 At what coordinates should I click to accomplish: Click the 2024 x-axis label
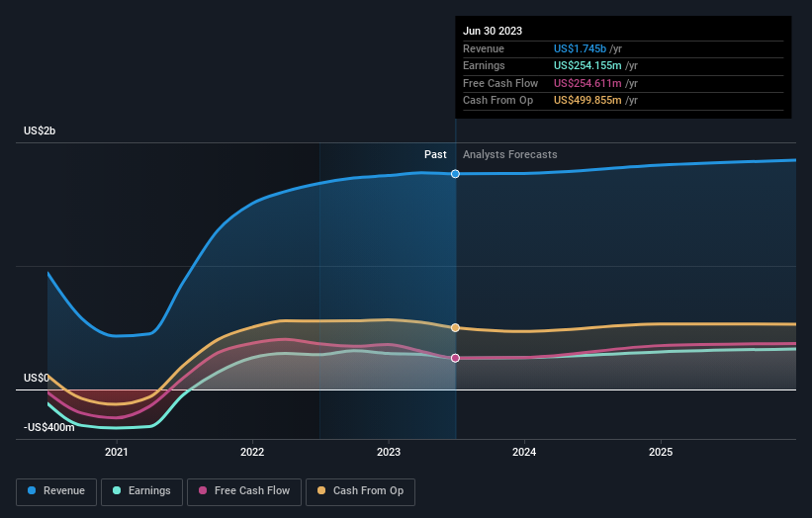tap(524, 452)
